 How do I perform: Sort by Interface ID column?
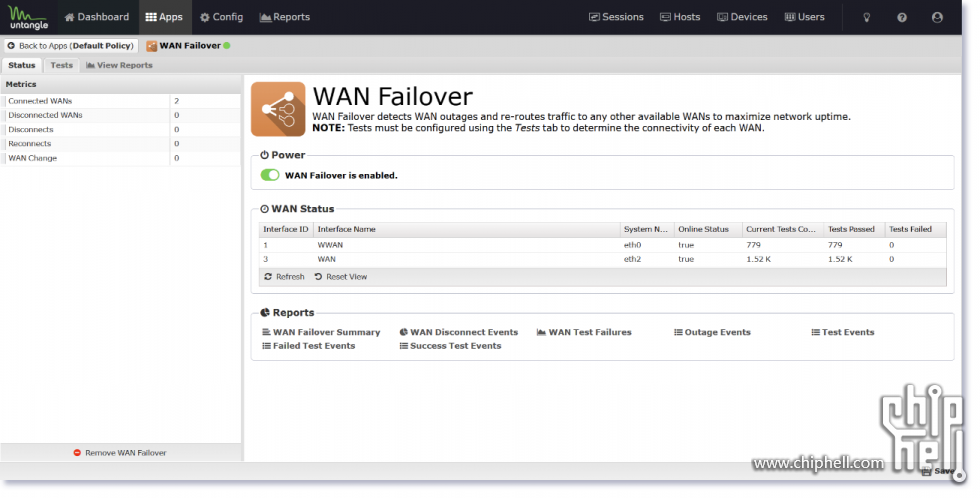click(x=286, y=229)
